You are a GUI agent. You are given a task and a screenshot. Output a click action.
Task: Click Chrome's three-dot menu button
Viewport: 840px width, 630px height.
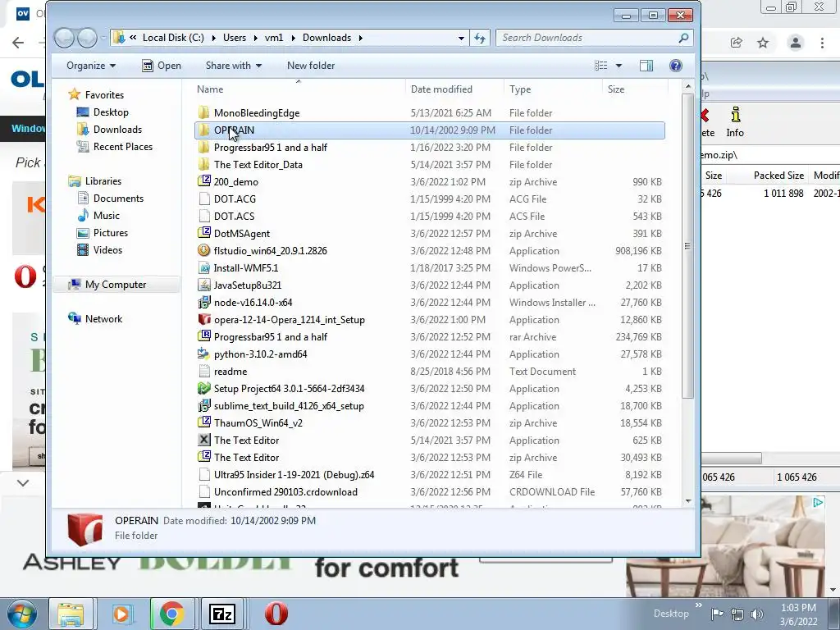pyautogui.click(x=822, y=43)
